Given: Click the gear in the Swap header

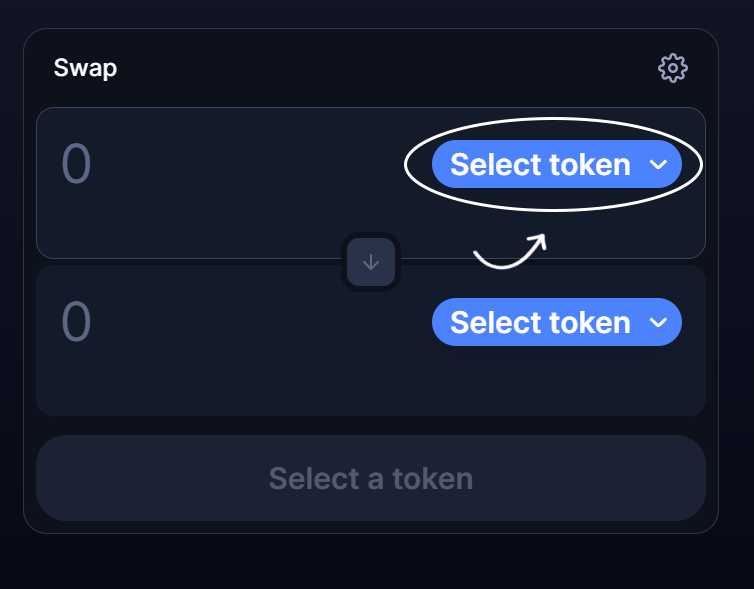Looking at the screenshot, I should click(x=673, y=68).
